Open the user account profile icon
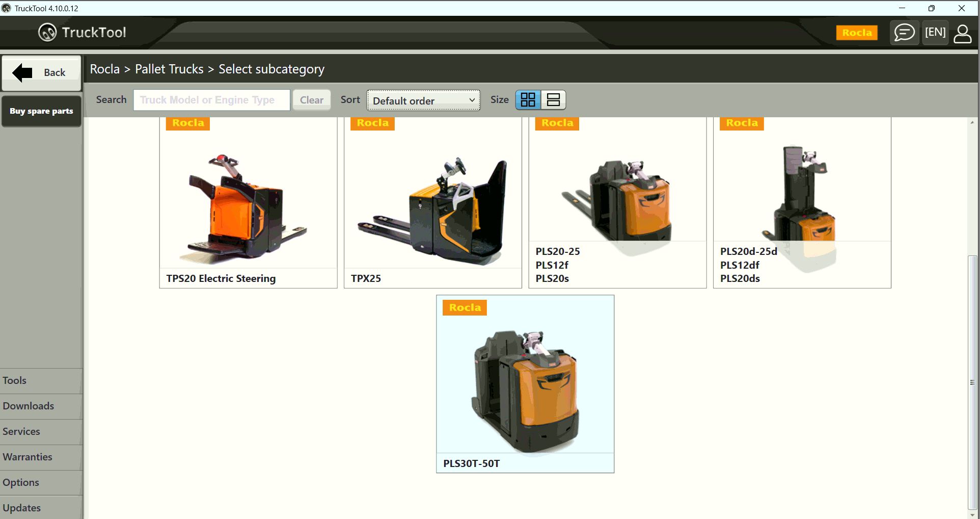 962,33
